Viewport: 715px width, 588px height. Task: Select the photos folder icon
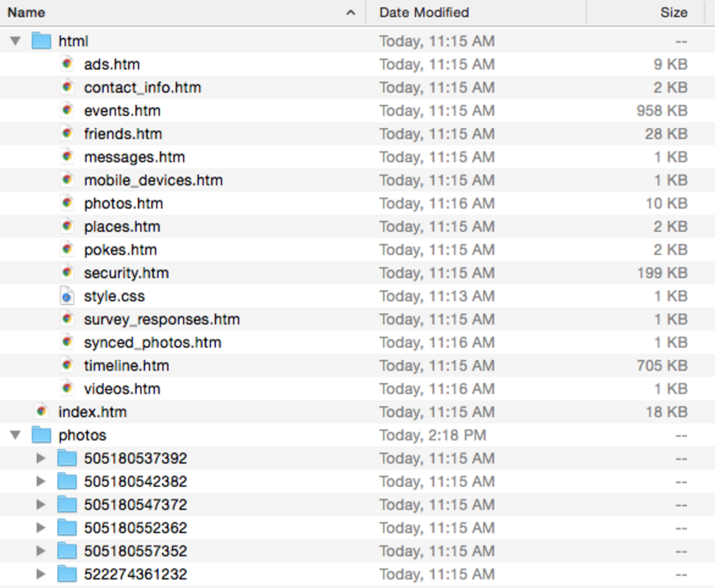[x=42, y=435]
